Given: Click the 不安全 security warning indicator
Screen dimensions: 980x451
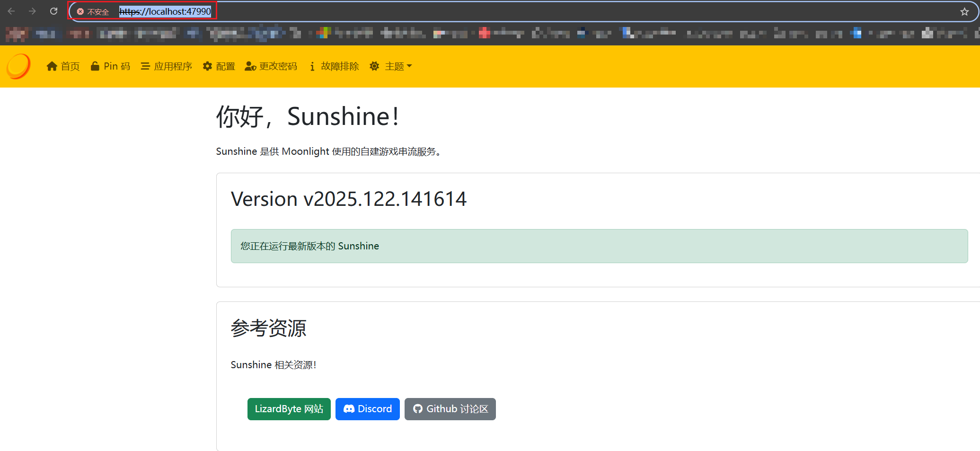Looking at the screenshot, I should pos(93,12).
